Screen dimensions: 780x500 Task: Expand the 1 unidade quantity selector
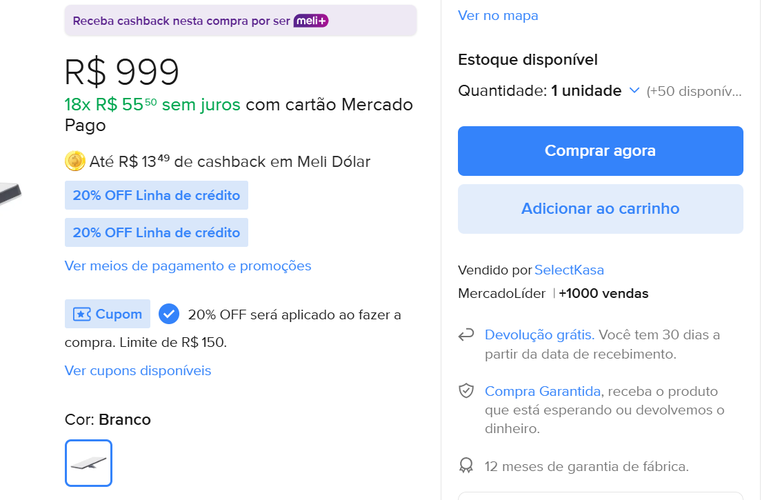coord(586,91)
